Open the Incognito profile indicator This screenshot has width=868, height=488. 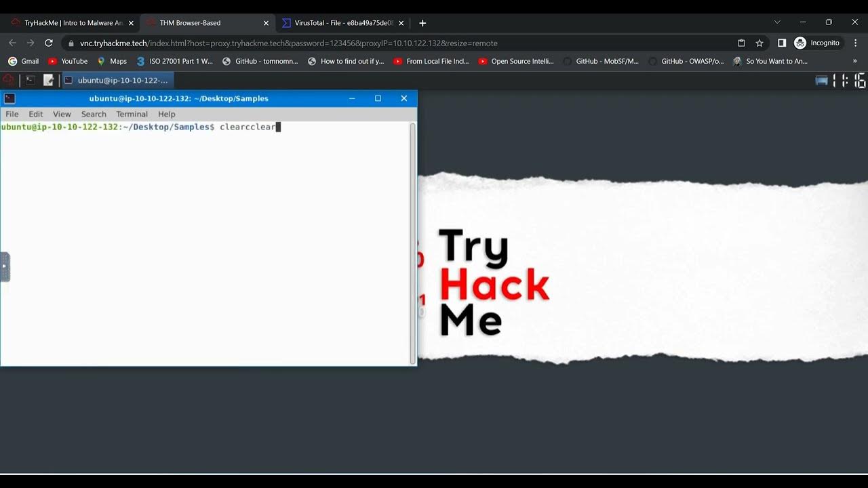click(x=818, y=43)
